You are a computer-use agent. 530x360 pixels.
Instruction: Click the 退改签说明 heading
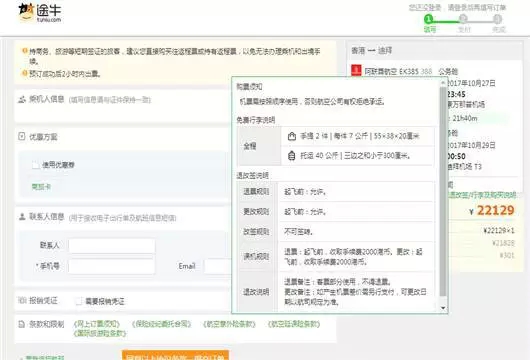pos(252,175)
